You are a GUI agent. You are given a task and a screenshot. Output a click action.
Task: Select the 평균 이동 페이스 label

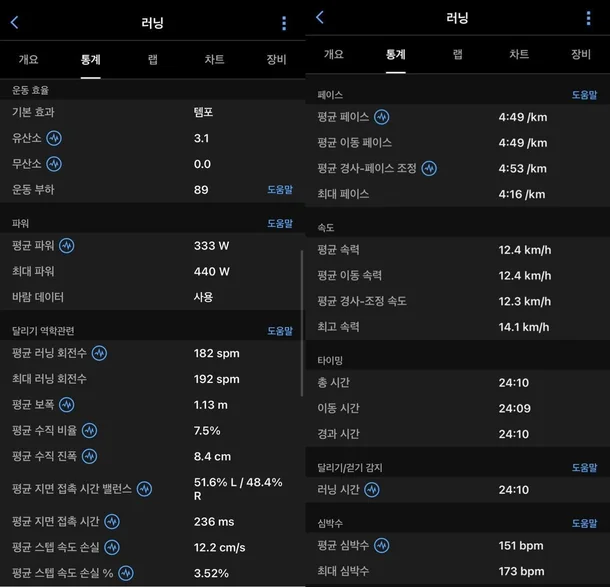(354, 143)
